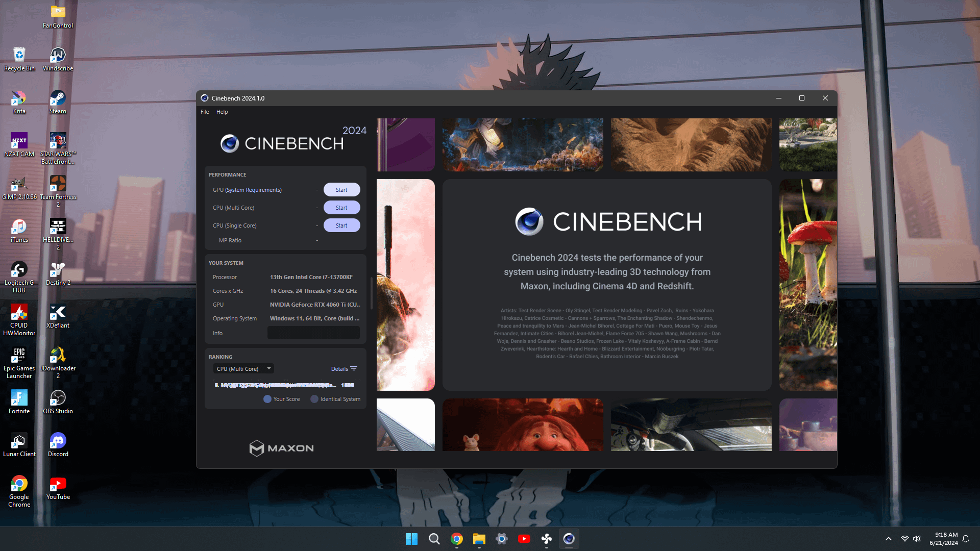The width and height of the screenshot is (980, 551).
Task: Open the FanControl folder on the desktop
Action: point(58,16)
